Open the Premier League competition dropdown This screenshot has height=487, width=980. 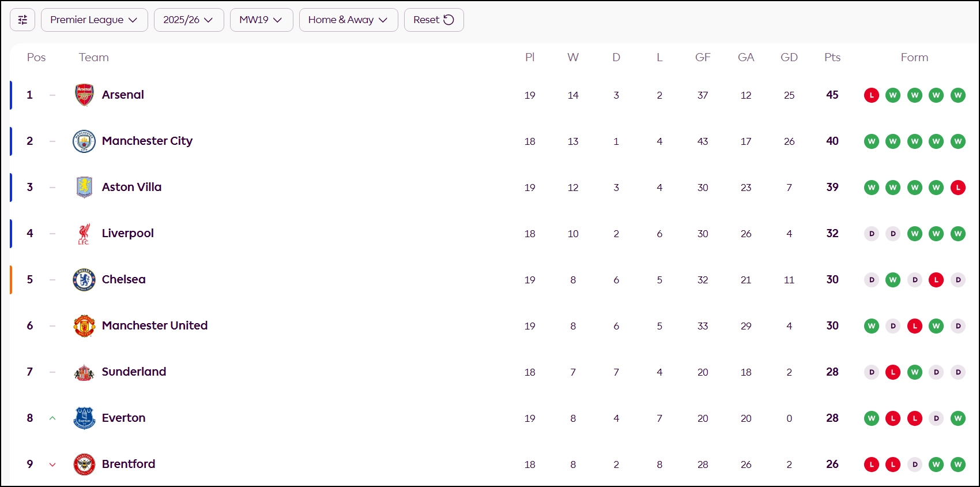tap(94, 20)
